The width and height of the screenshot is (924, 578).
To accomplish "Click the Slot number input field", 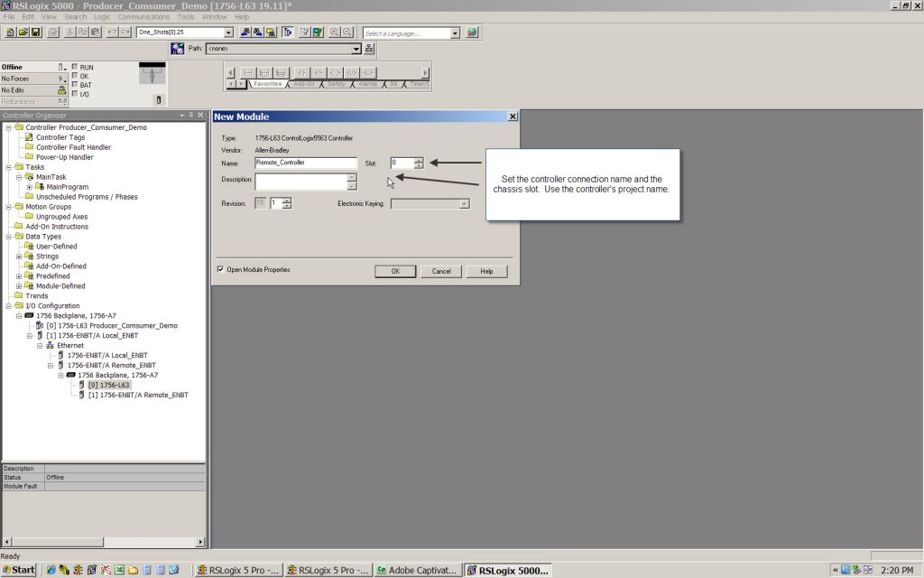I will click(x=402, y=163).
